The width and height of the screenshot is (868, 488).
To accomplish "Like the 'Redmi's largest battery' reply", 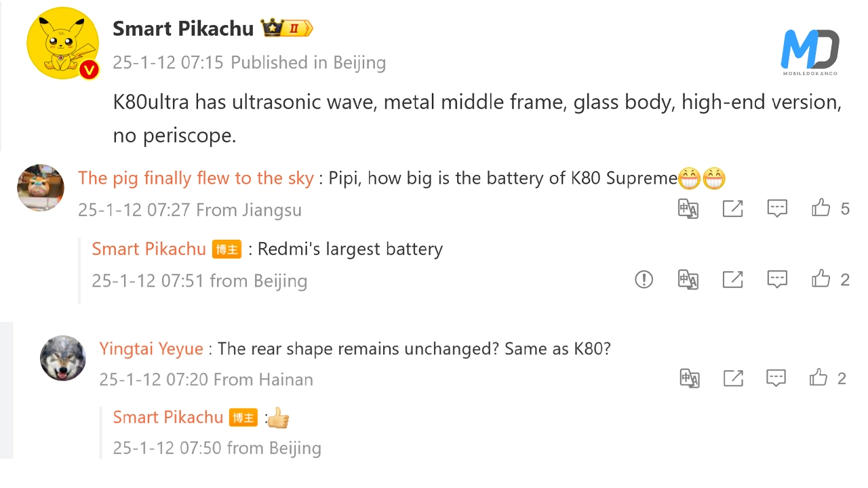I will (x=821, y=279).
